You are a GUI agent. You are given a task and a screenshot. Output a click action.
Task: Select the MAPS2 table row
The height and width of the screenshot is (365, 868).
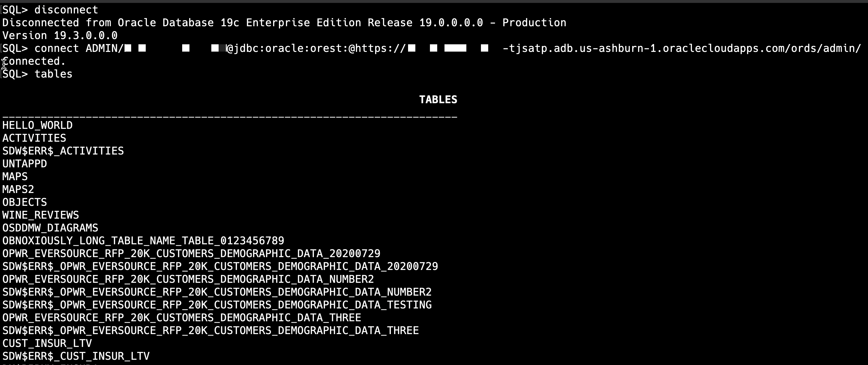pyautogui.click(x=18, y=189)
